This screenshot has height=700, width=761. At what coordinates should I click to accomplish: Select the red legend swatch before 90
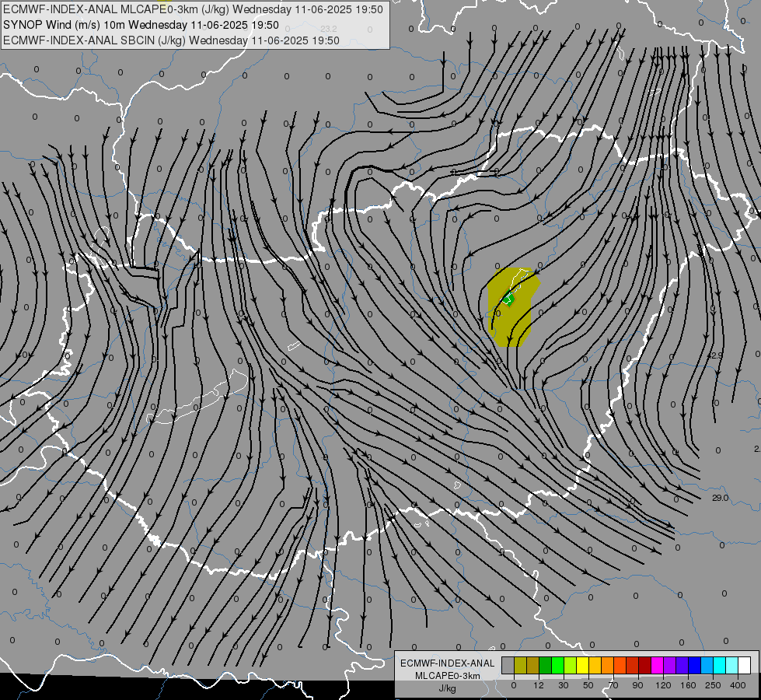(633, 665)
